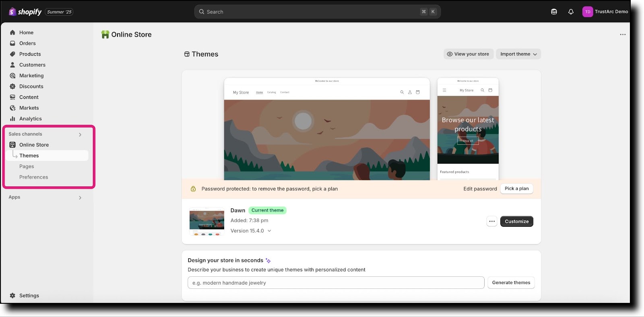Click the Orders inbox icon
Screen dimensions: 644x317
tap(12, 43)
